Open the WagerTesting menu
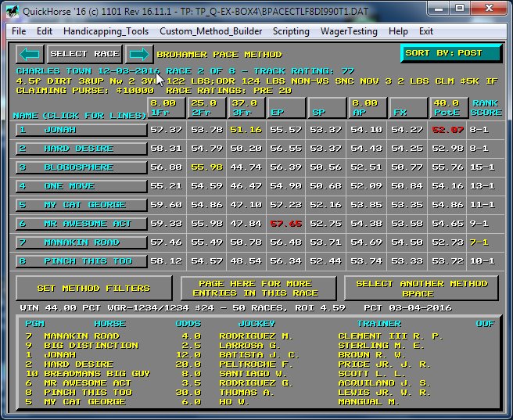Image resolution: width=513 pixels, height=420 pixels. 349,31
